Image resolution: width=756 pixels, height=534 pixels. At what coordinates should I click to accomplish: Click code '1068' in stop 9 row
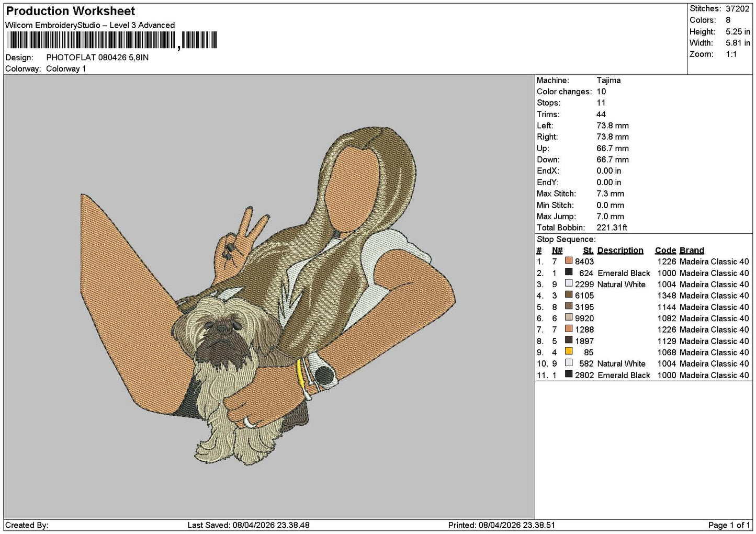click(x=667, y=353)
